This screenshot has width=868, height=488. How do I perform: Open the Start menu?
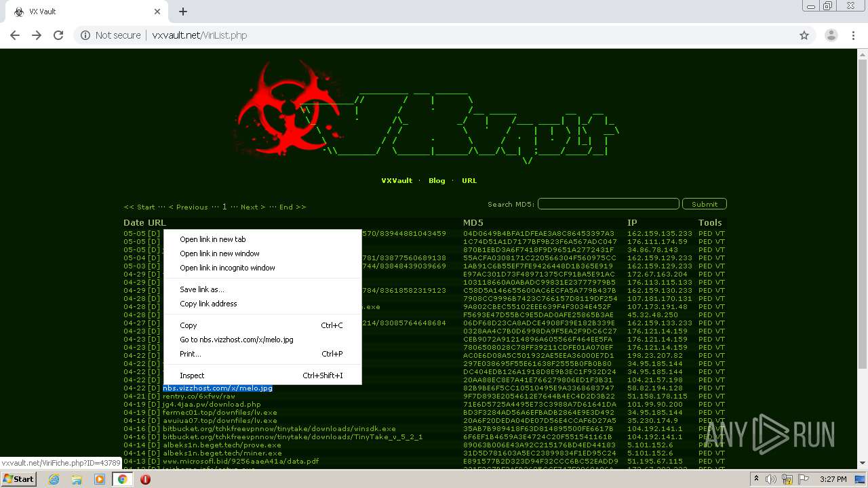tap(19, 479)
